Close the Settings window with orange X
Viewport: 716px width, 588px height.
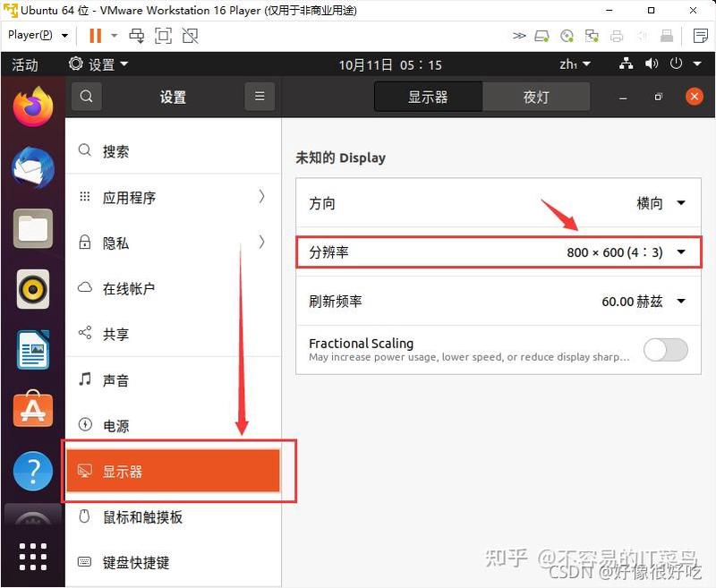tap(695, 97)
